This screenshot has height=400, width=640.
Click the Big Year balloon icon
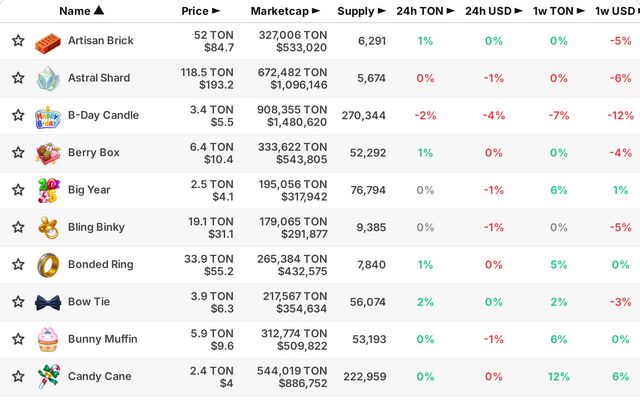pyautogui.click(x=48, y=190)
